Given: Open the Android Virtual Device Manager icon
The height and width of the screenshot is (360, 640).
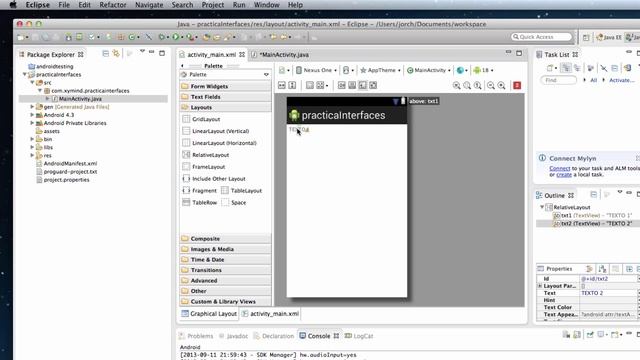Looking at the screenshot, I should [79, 37].
